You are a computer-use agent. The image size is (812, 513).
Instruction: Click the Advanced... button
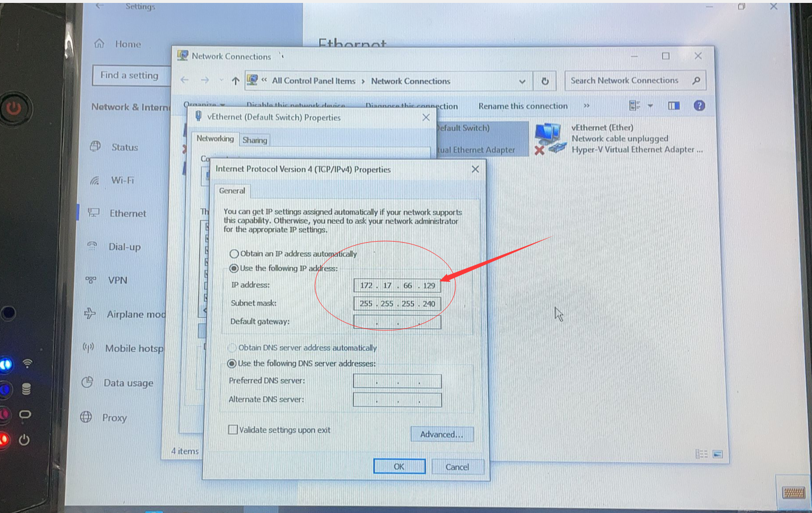pos(442,434)
